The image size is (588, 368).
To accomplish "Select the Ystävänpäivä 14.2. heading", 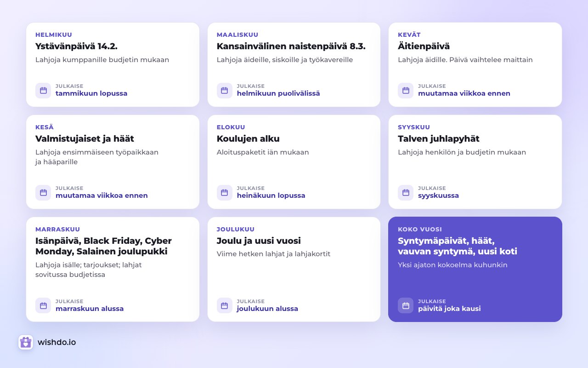I will pos(77,46).
